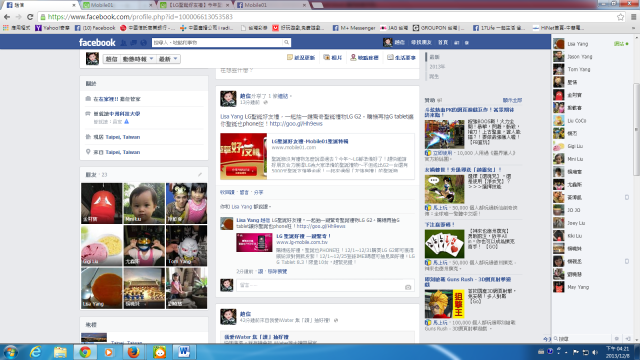The width and height of the screenshot is (640, 360).
Task: Click Lisa Yang friend thumbnail with orange
Action: 102,288
